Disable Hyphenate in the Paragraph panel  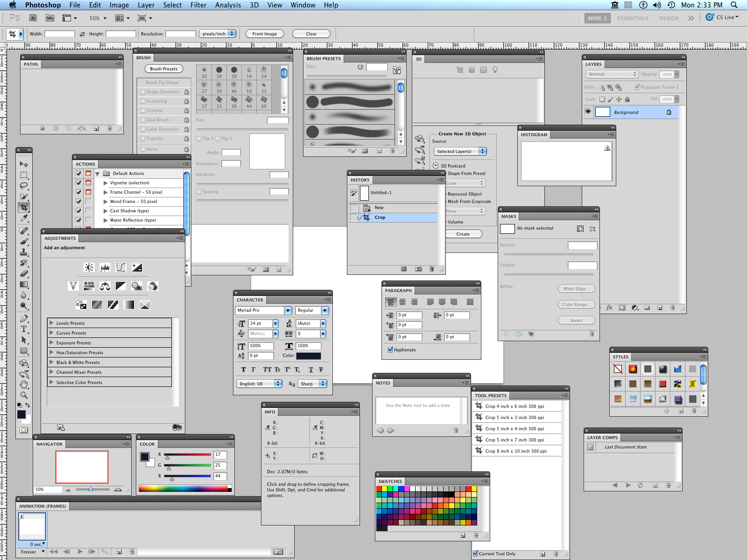click(390, 350)
